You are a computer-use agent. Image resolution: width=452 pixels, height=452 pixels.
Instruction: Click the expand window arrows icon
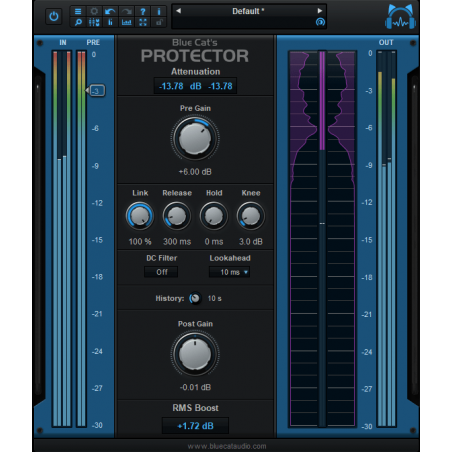tap(143, 22)
